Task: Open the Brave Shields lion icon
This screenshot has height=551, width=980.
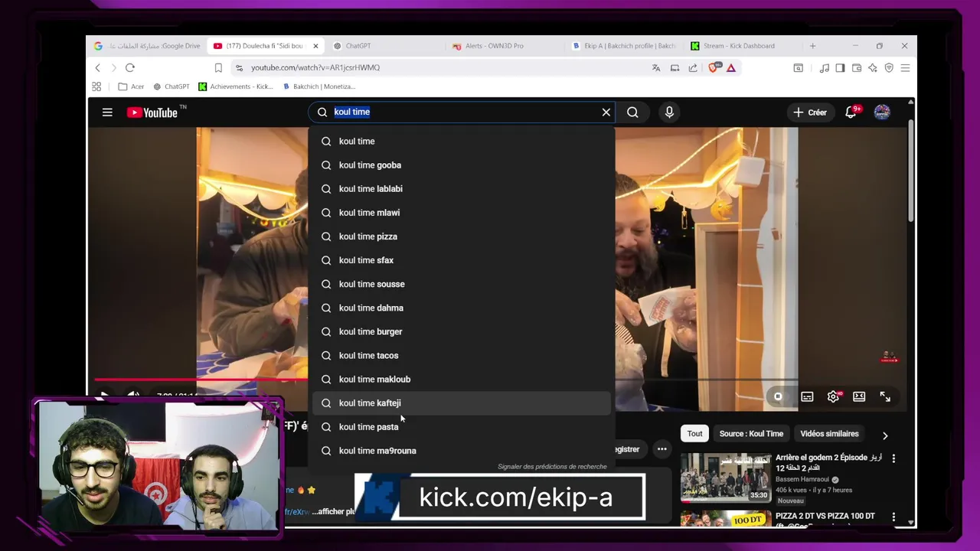Action: [x=714, y=68]
